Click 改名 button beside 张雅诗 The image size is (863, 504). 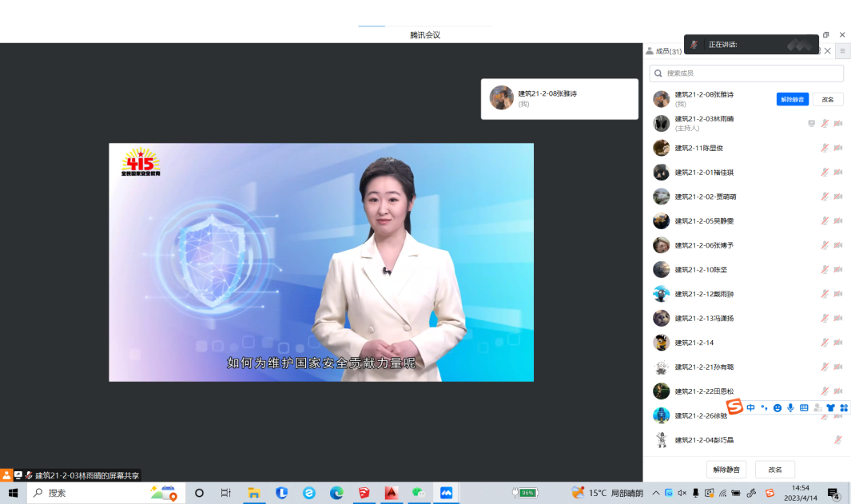pyautogui.click(x=827, y=100)
